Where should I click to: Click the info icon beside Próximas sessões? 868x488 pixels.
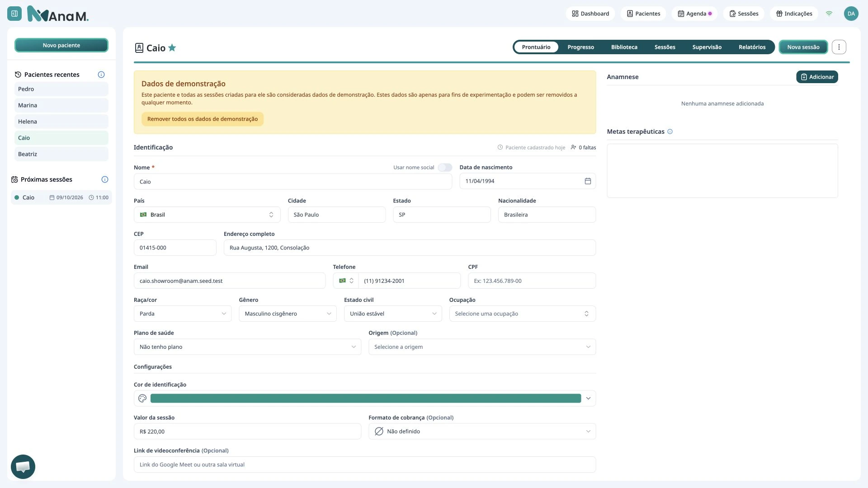pos(105,179)
